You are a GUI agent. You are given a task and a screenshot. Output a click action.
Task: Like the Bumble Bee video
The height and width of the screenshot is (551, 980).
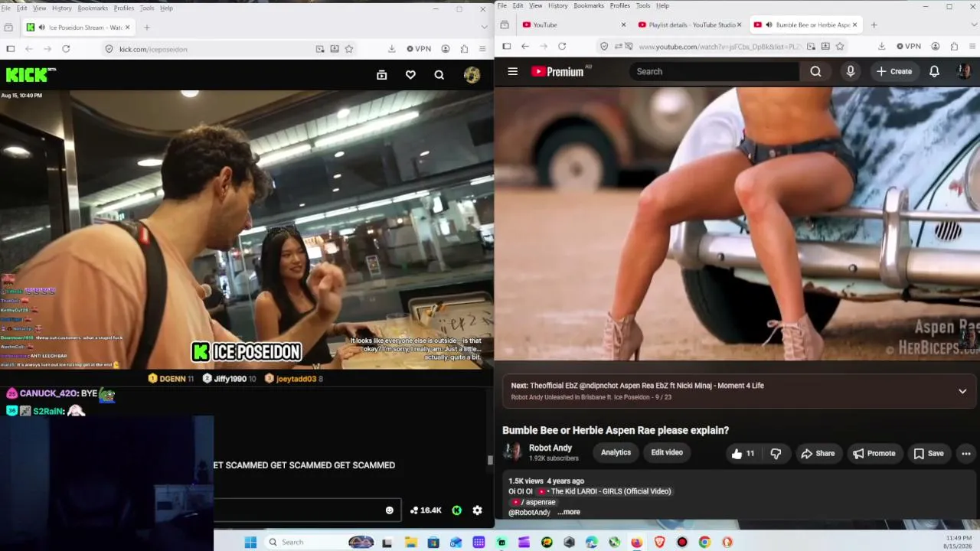click(x=743, y=453)
